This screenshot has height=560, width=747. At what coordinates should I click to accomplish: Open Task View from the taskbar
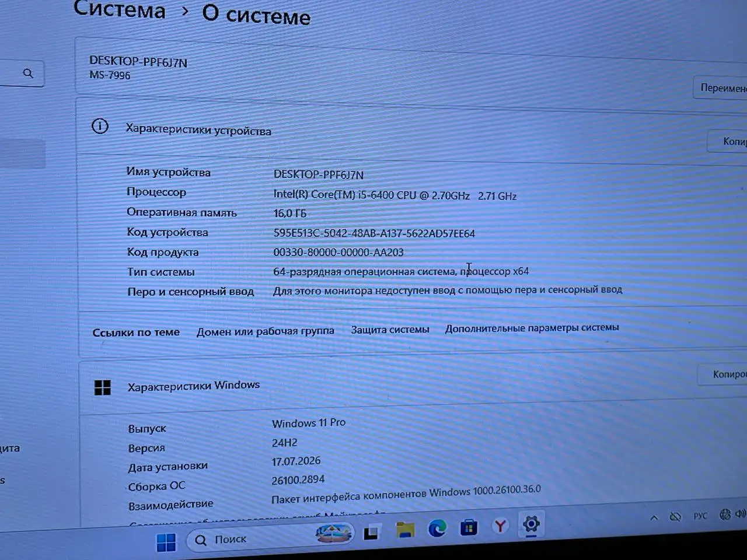[371, 532]
